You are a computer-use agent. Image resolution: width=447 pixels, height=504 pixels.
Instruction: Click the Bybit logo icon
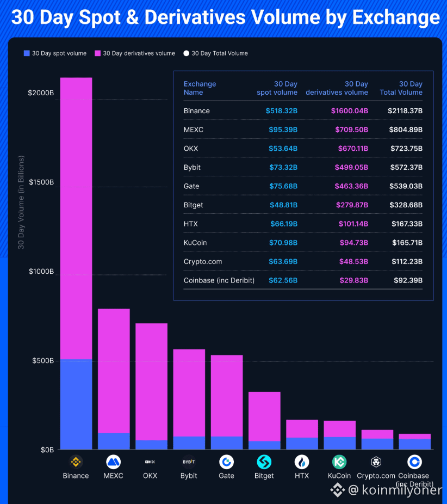[x=189, y=462]
